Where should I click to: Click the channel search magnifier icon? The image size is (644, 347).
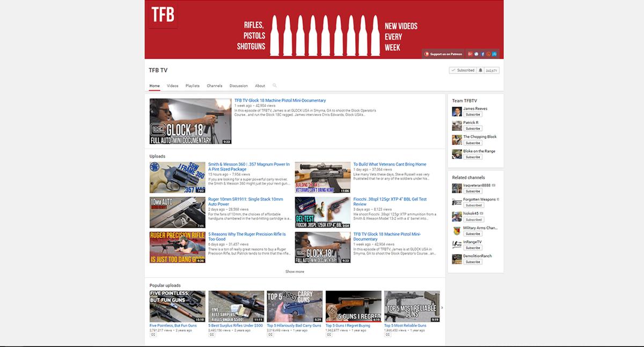[275, 85]
